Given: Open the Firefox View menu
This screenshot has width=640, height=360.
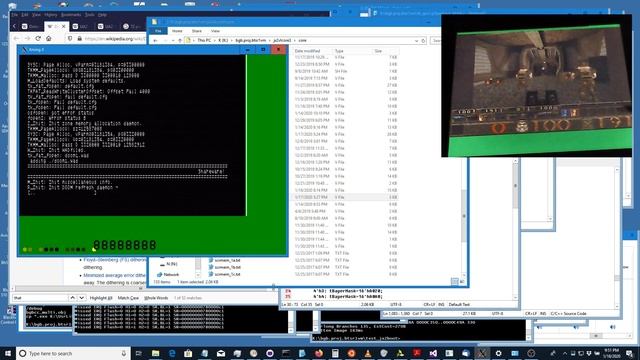Looking at the screenshot, I should tap(36, 15).
